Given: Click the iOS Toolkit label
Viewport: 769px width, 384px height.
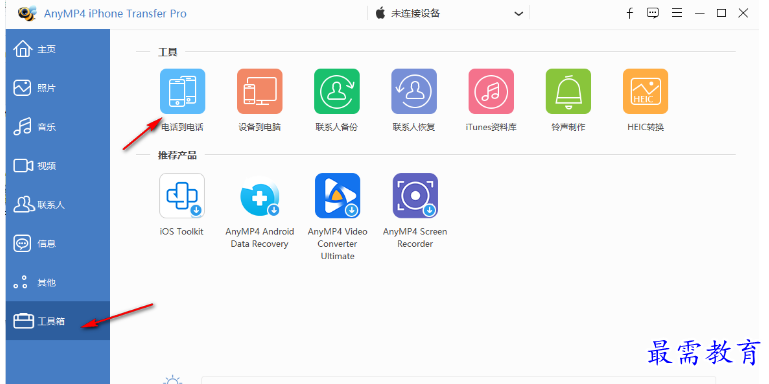Looking at the screenshot, I should click(181, 231).
